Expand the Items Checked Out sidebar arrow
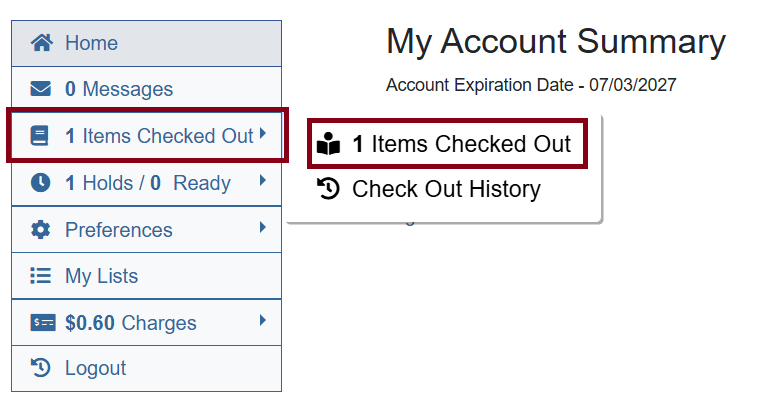This screenshot has width=761, height=402. click(263, 133)
